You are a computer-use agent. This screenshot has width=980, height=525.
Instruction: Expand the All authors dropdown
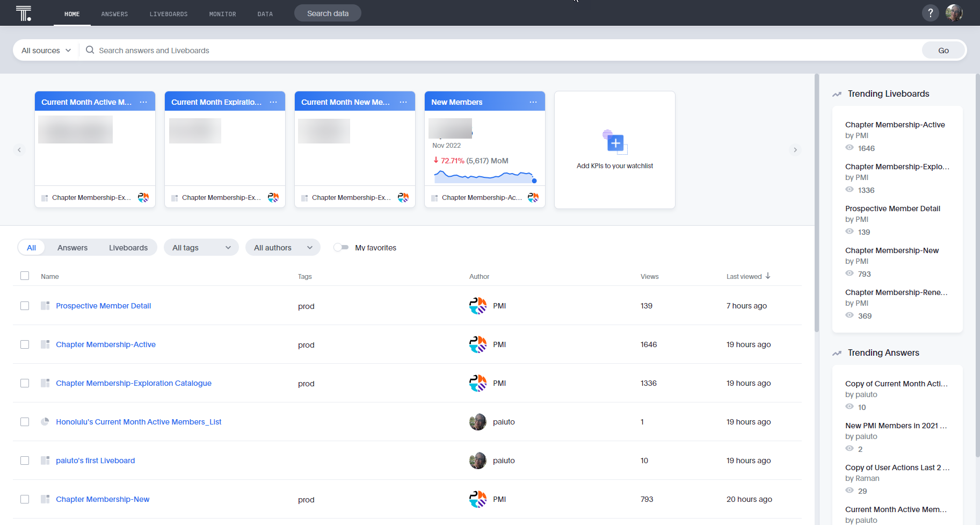(283, 248)
